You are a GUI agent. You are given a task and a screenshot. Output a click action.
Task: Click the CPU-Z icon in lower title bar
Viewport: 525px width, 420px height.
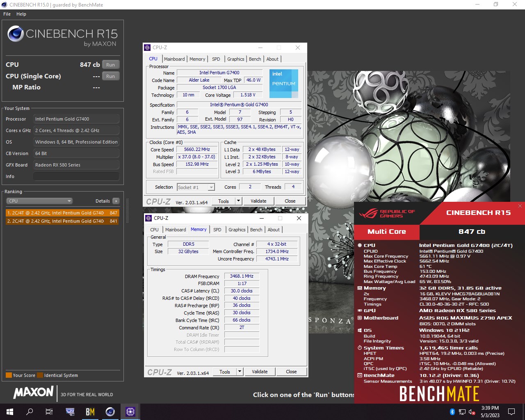(149, 218)
